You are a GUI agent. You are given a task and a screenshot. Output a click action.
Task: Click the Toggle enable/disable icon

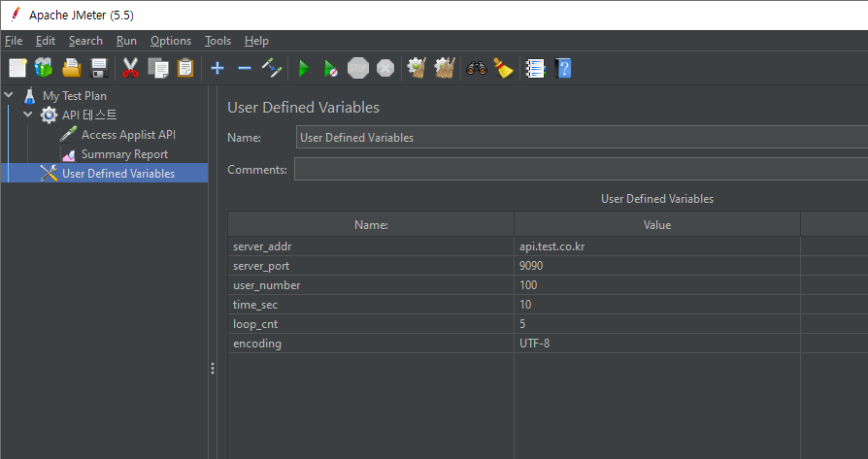[x=272, y=68]
